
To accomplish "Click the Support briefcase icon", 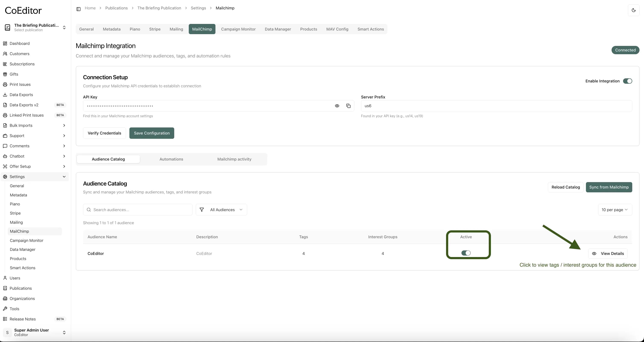I will coord(5,136).
